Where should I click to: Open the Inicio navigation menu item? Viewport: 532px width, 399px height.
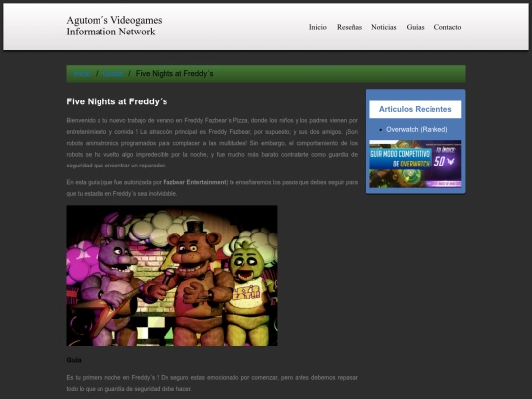click(x=318, y=27)
